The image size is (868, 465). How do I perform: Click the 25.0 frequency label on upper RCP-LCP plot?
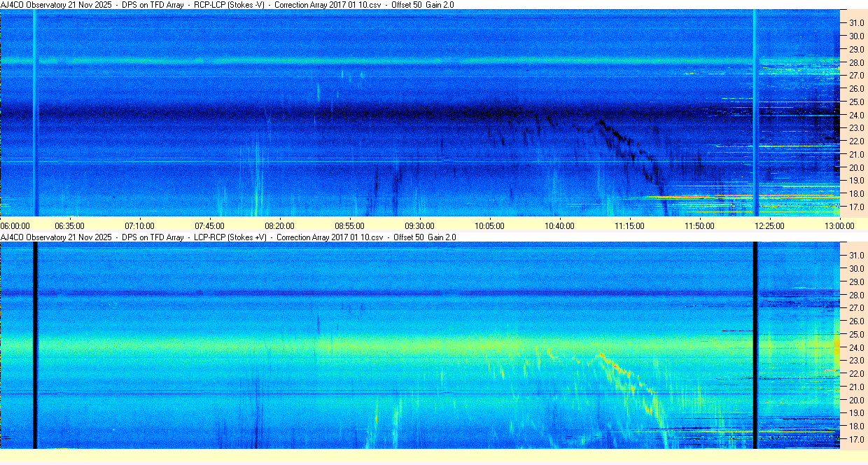(x=857, y=102)
